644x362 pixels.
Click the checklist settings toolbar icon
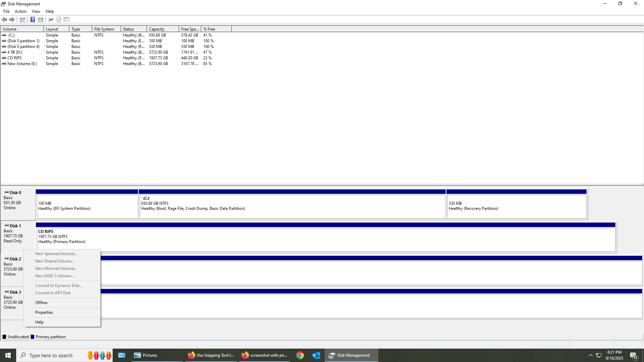(66, 19)
